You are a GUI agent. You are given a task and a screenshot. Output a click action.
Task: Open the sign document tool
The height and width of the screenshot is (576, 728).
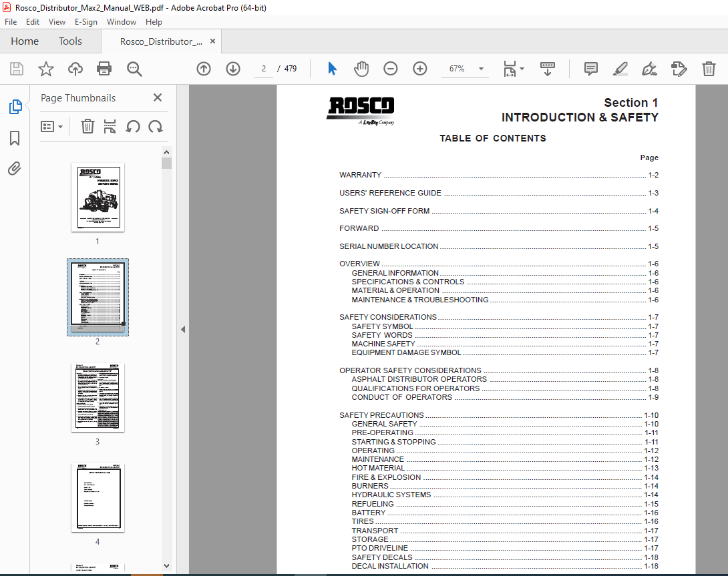point(650,69)
